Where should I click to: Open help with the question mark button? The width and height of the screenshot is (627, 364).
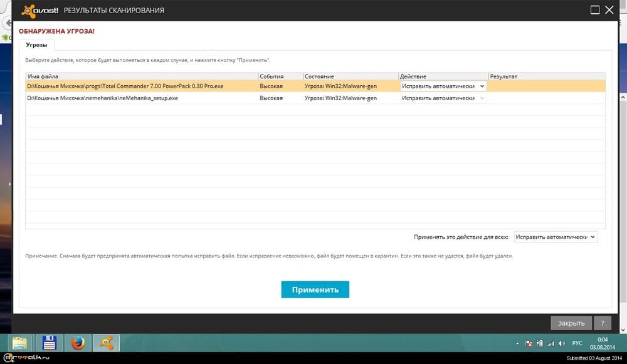click(602, 323)
